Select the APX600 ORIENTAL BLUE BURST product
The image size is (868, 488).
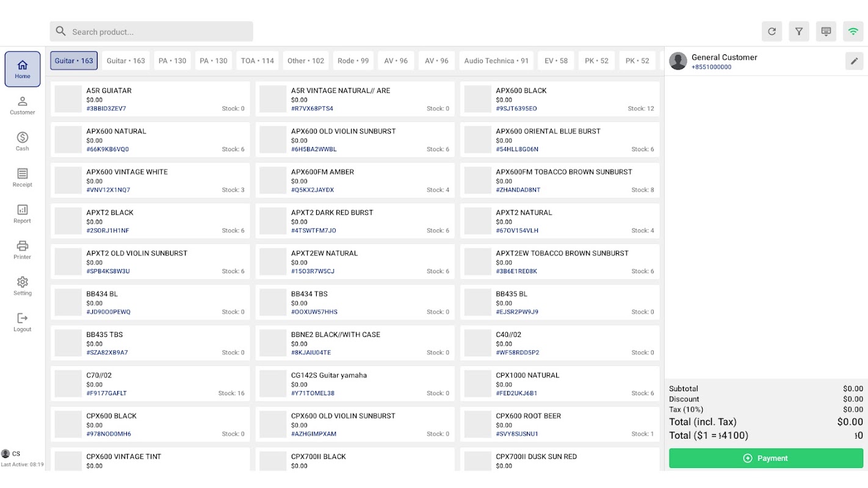pyautogui.click(x=560, y=140)
